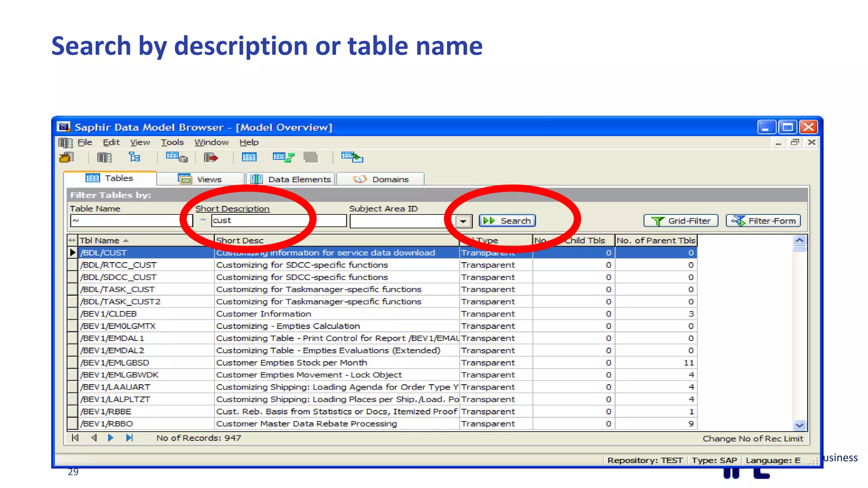Open the Window menu
Screen dimensions: 868x488
pyautogui.click(x=211, y=142)
